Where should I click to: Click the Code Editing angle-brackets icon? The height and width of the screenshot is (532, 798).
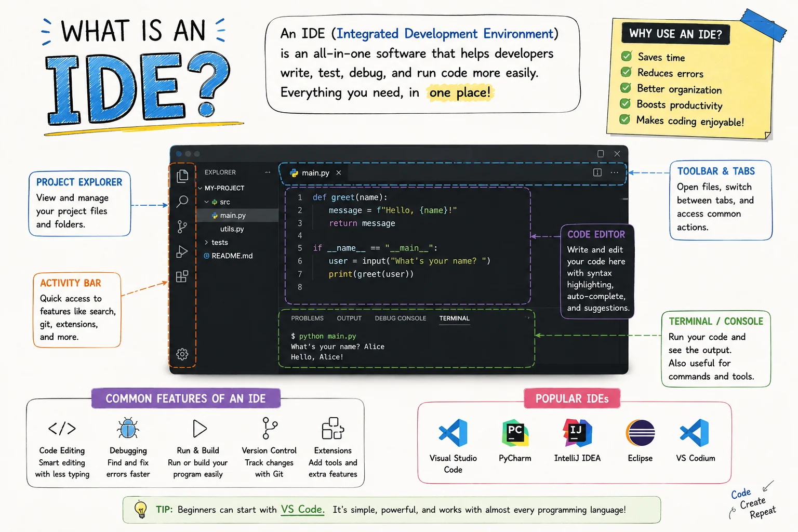[62, 428]
